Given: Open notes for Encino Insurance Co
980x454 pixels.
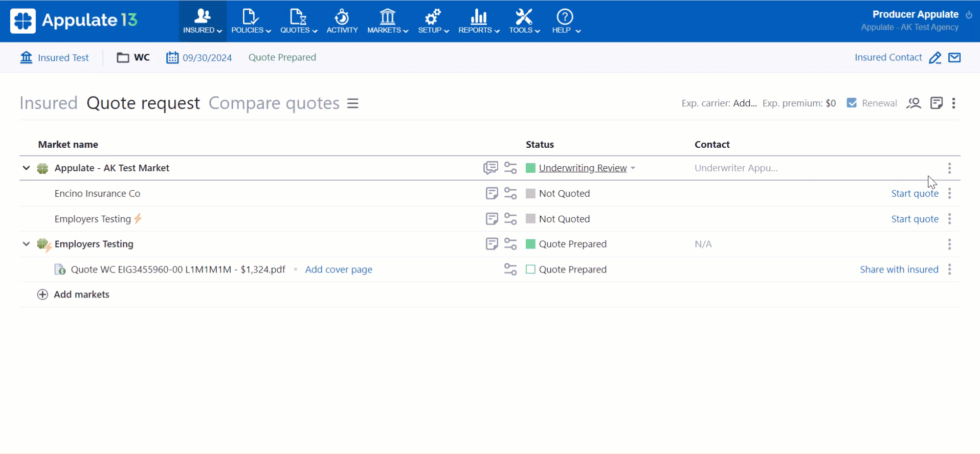Looking at the screenshot, I should [x=492, y=193].
